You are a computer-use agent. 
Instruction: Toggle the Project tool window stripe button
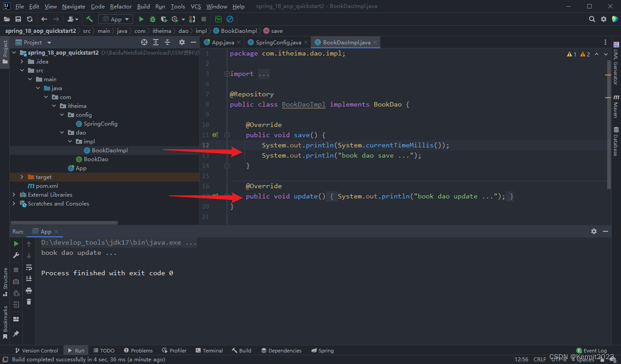[5, 53]
